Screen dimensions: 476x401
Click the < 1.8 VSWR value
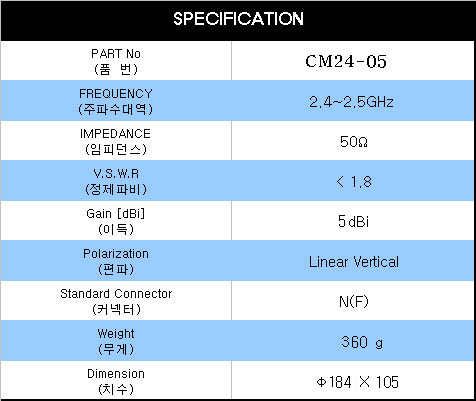(354, 182)
